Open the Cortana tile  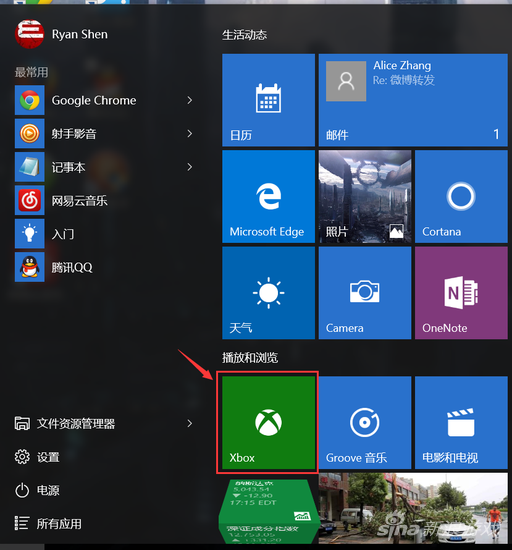coord(461,196)
